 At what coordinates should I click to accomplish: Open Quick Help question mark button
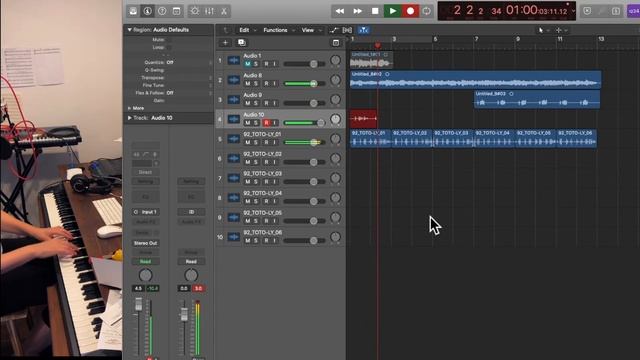click(162, 11)
